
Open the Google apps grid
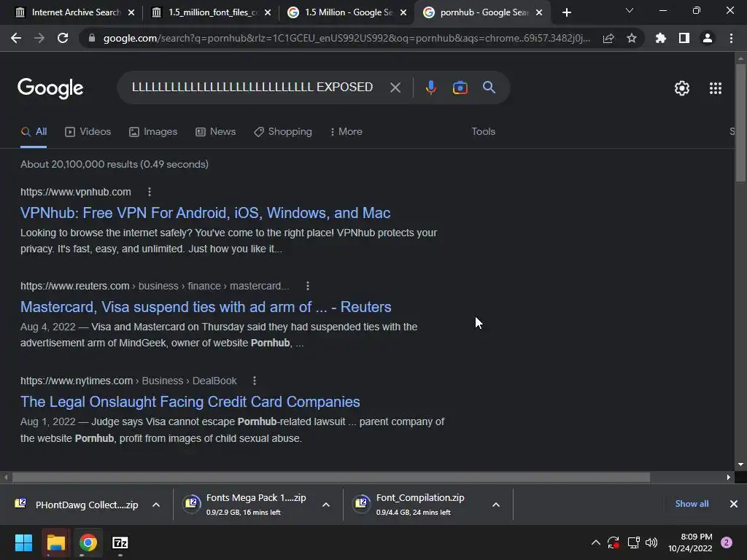[716, 88]
